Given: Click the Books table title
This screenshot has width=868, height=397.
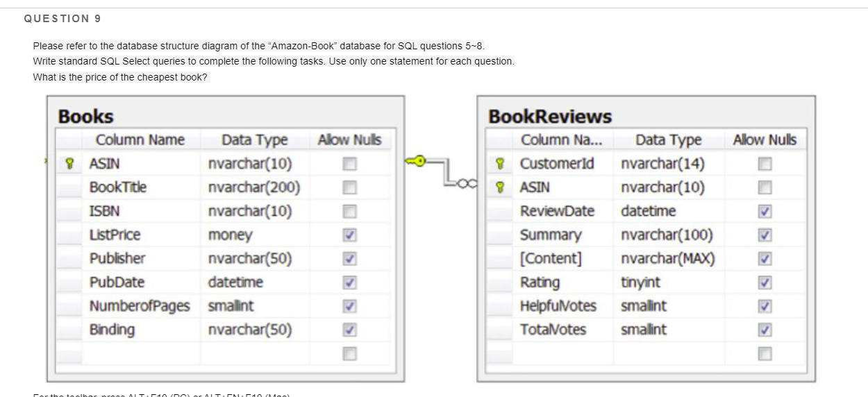Looking at the screenshot, I should 85,116.
